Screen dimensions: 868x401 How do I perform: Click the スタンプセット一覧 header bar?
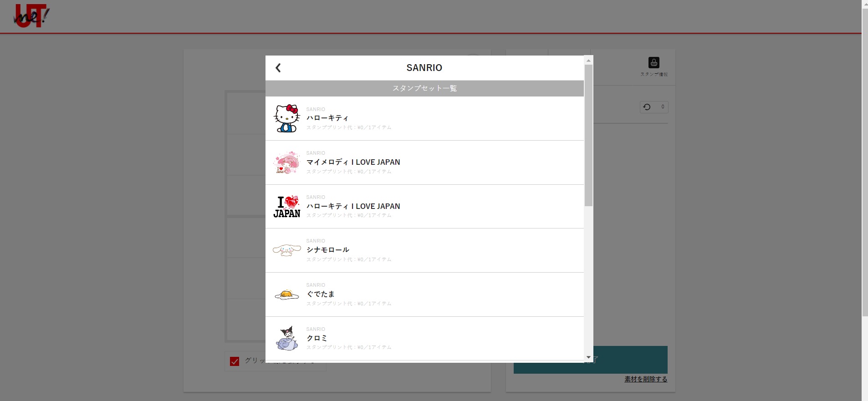424,88
